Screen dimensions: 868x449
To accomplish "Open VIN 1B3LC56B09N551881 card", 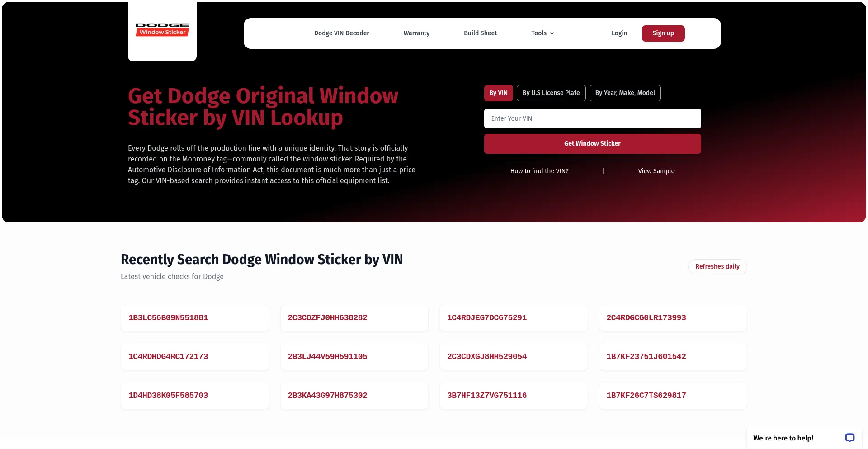I will click(x=195, y=318).
